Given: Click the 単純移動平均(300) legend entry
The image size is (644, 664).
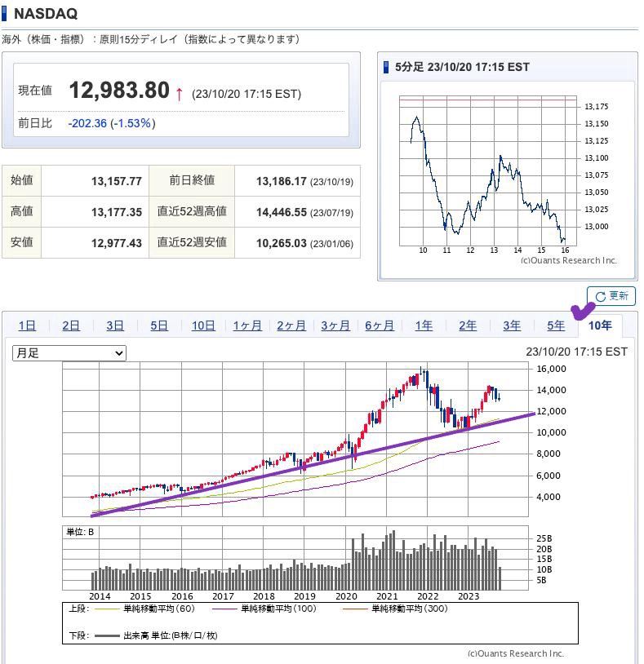Looking at the screenshot, I should click(395, 609).
